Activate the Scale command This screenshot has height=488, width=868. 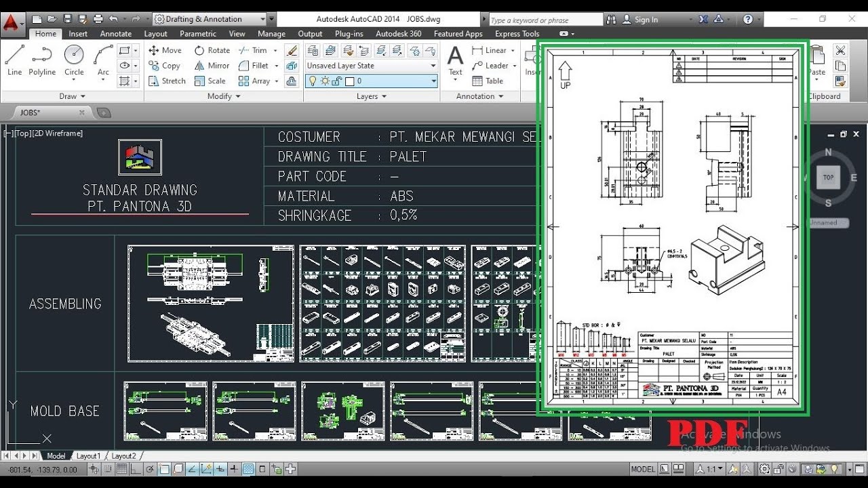210,81
